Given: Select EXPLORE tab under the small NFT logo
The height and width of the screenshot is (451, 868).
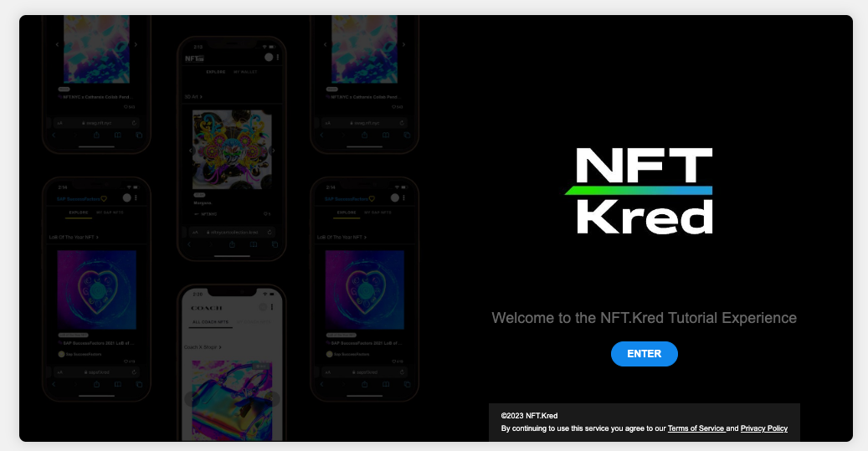Looking at the screenshot, I should [x=216, y=72].
